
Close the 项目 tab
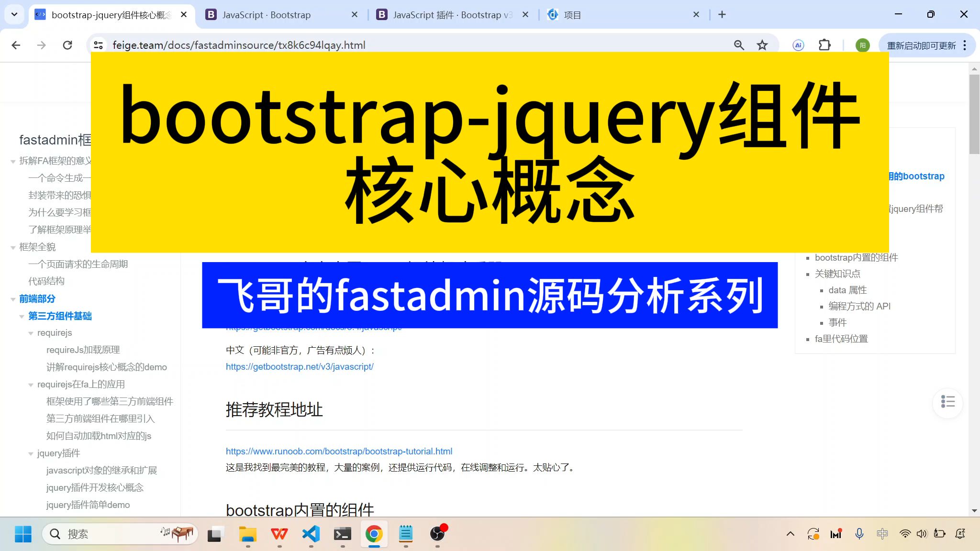coord(696,15)
